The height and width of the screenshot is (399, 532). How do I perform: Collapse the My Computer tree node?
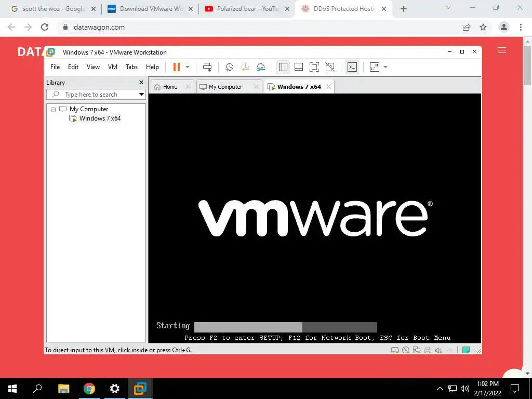click(54, 110)
